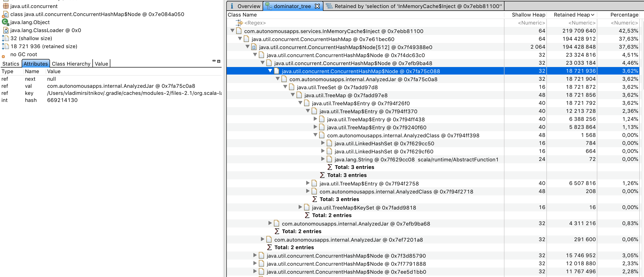Click the info icon on the Overview tab

(x=232, y=6)
